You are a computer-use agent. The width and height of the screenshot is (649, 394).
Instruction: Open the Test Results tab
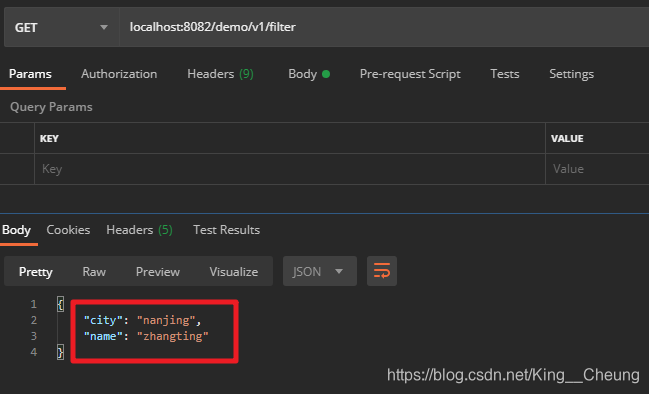point(226,230)
